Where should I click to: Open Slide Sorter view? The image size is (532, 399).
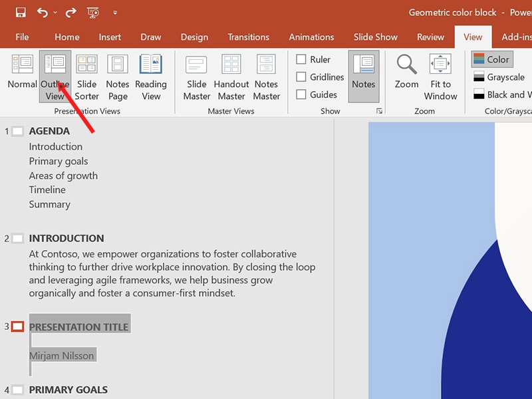click(87, 77)
